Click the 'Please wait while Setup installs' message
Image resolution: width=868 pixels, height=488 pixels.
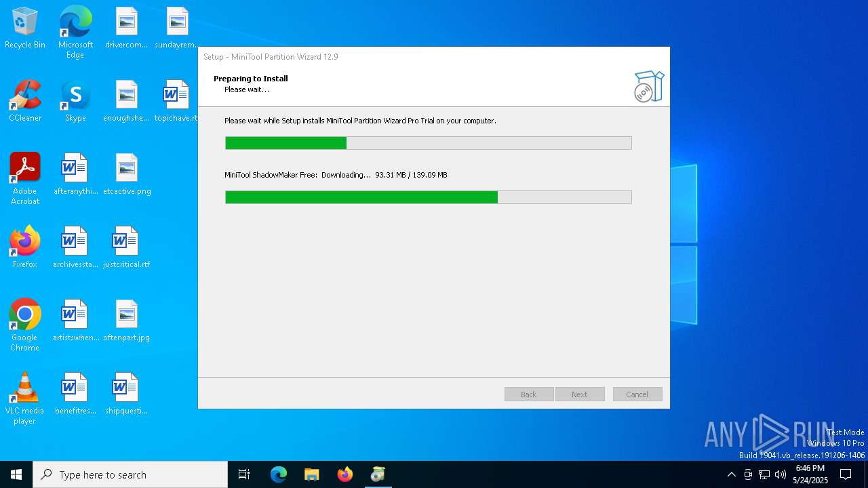coord(360,121)
